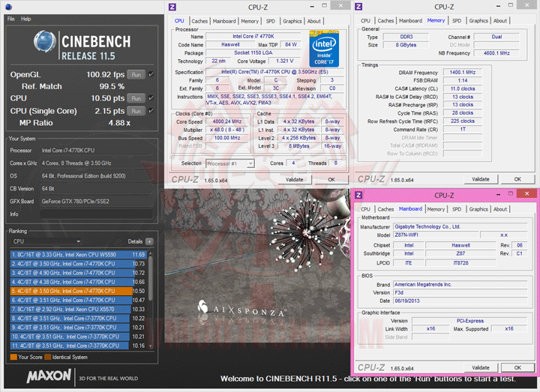540x392 pixels.
Task: Switch to Graphics tab in the CPU-Z CPU window
Action: [x=292, y=21]
